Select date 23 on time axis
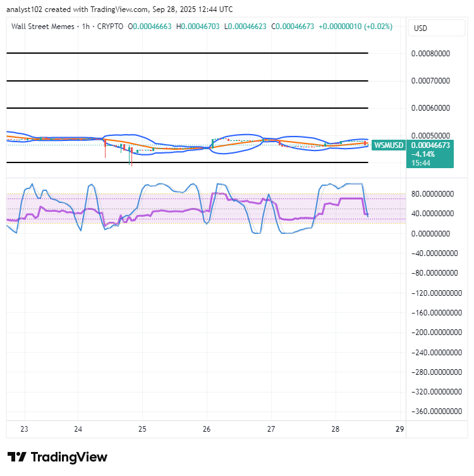474x476 pixels. pyautogui.click(x=24, y=429)
